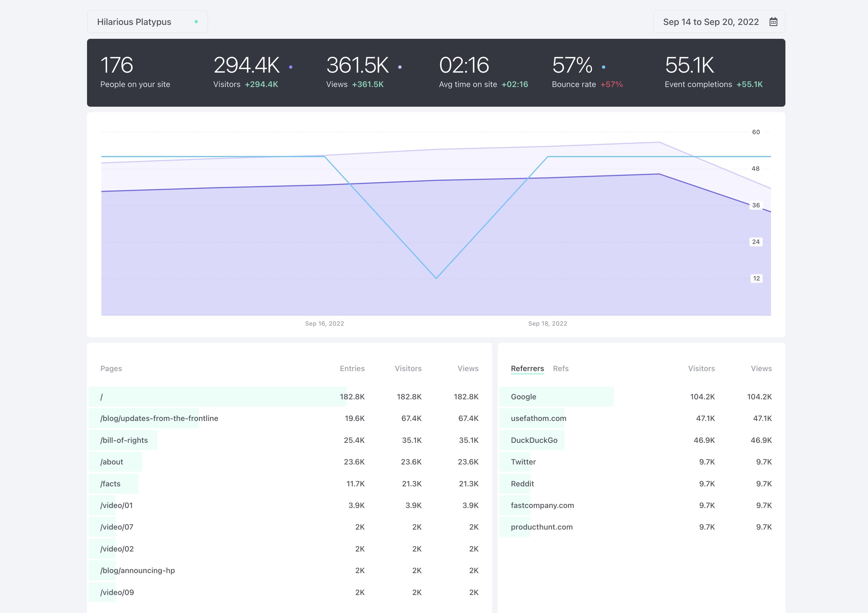Toggle Visitors series via purple dot
868x613 pixels.
click(290, 67)
